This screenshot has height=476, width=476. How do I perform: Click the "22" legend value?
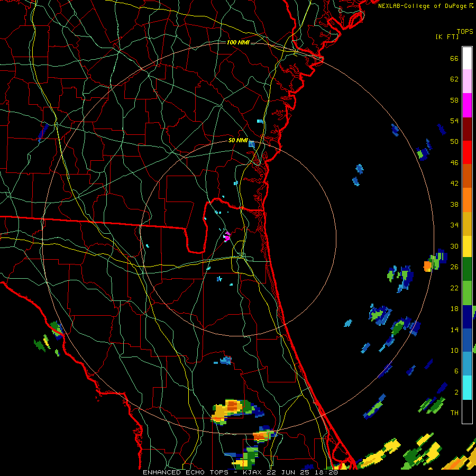454,288
